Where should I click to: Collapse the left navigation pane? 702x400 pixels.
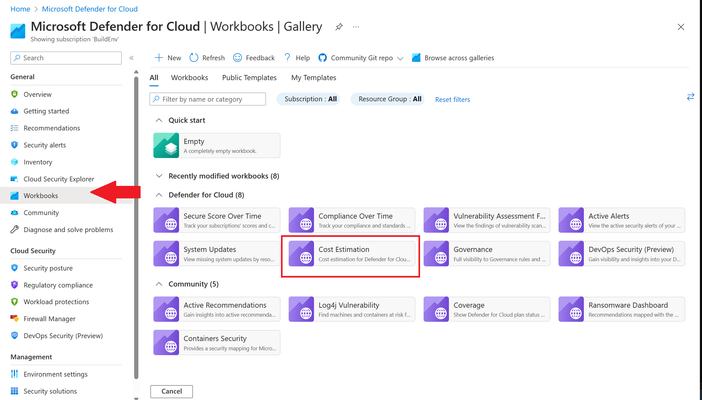pyautogui.click(x=131, y=58)
